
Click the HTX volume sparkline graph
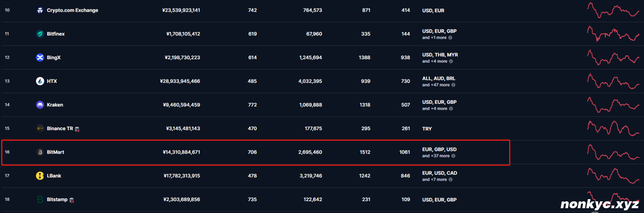(613, 81)
